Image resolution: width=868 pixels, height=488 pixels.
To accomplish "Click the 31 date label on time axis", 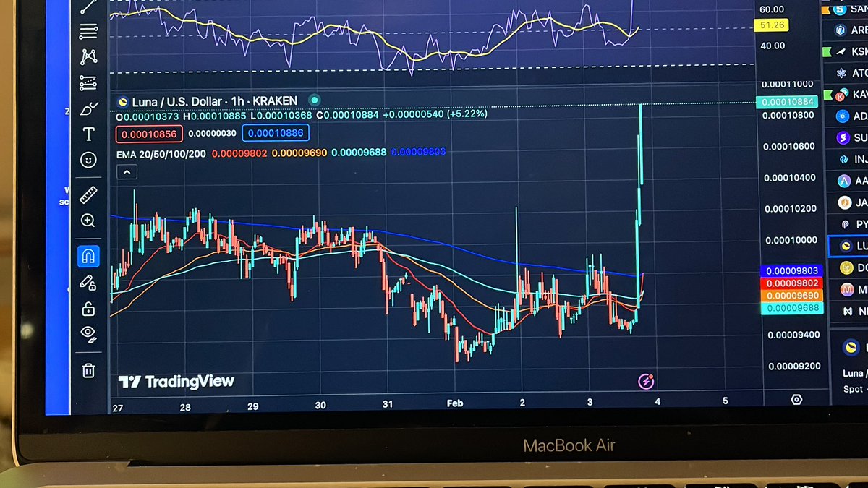I will tap(388, 403).
